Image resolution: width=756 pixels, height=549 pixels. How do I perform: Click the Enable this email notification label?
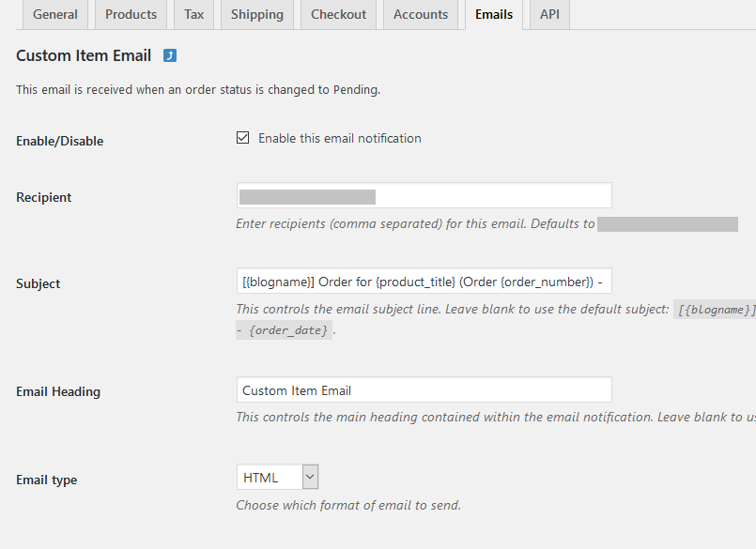tap(340, 138)
